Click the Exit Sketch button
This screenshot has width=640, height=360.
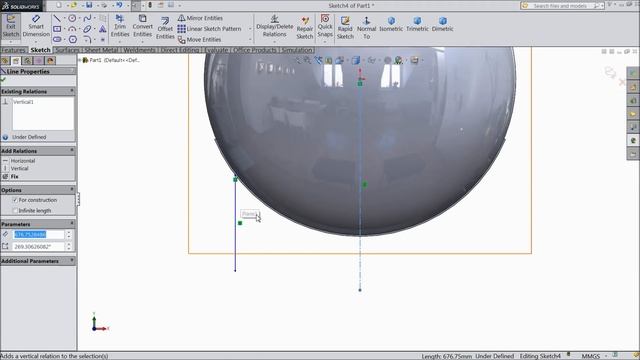pos(11,26)
